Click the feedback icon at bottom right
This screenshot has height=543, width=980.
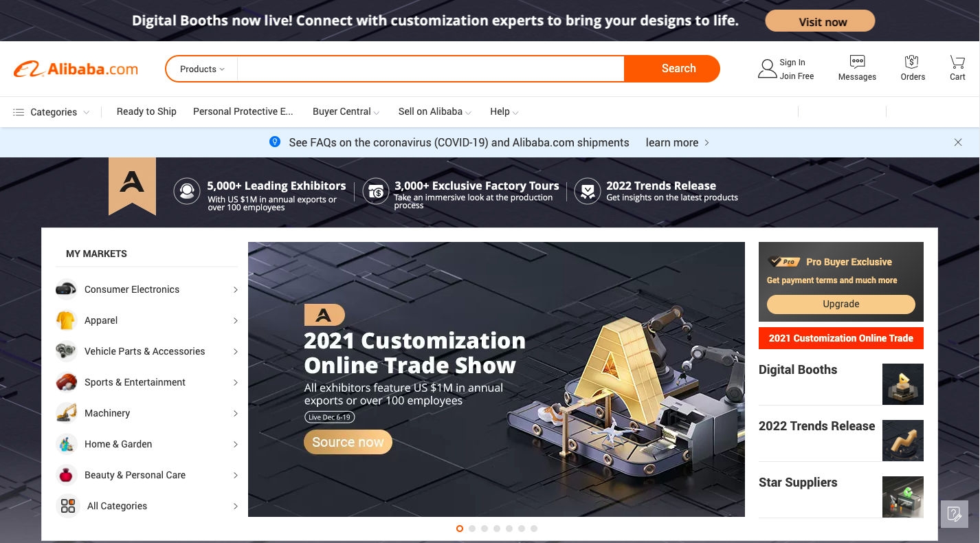click(954, 513)
